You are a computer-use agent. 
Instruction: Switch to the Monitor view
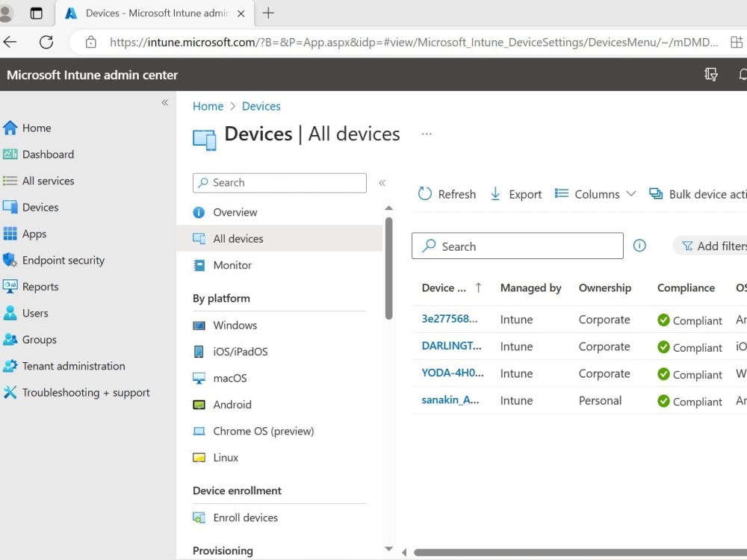pyautogui.click(x=235, y=265)
